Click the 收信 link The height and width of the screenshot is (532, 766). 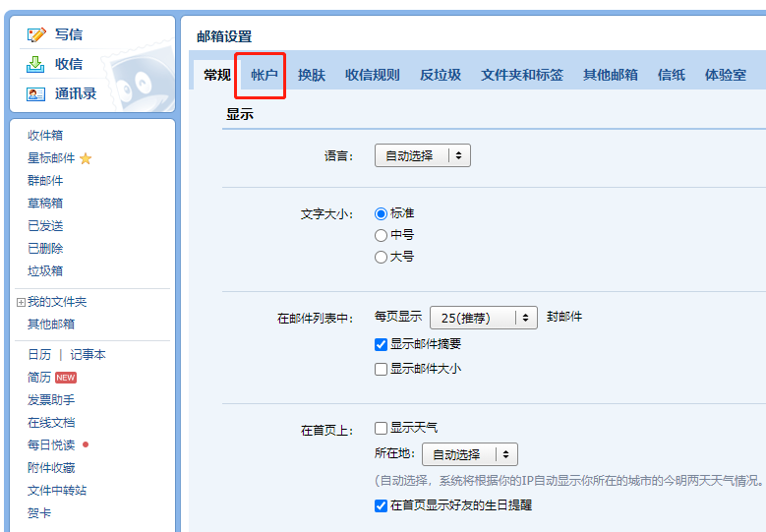click(69, 64)
